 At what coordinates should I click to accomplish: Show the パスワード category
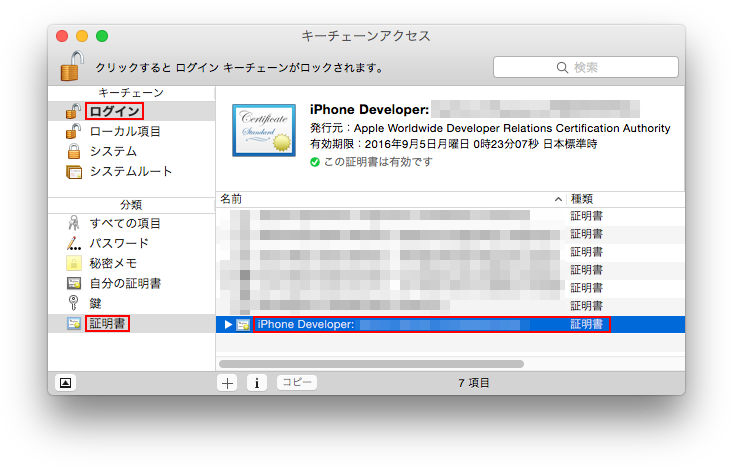point(119,244)
